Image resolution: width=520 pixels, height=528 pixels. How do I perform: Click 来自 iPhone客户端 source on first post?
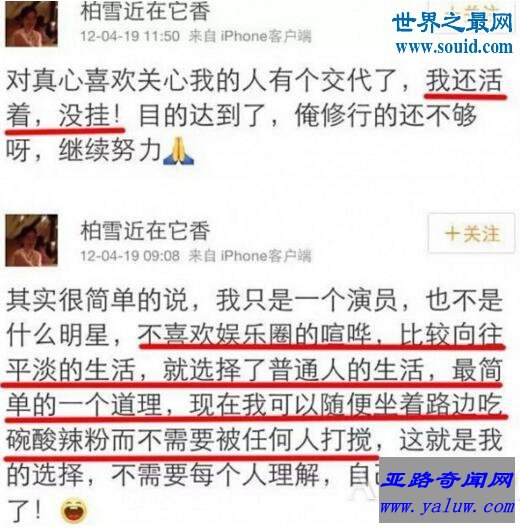pos(250,36)
